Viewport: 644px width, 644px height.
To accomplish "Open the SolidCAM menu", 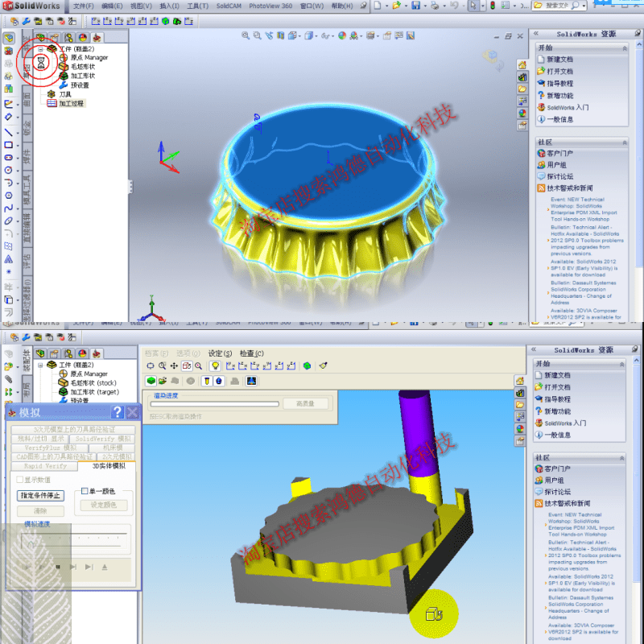I will pyautogui.click(x=229, y=6).
